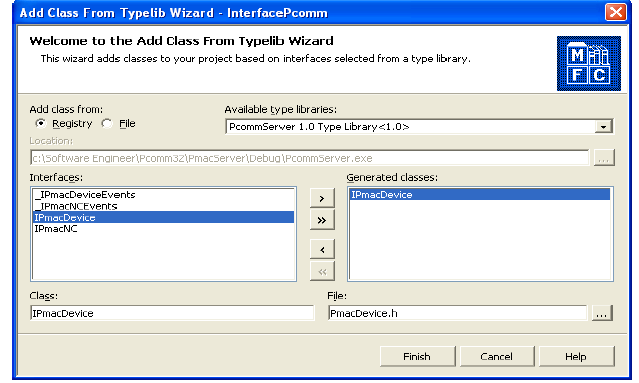Click the Help button
639x383 pixels.
coord(576,357)
